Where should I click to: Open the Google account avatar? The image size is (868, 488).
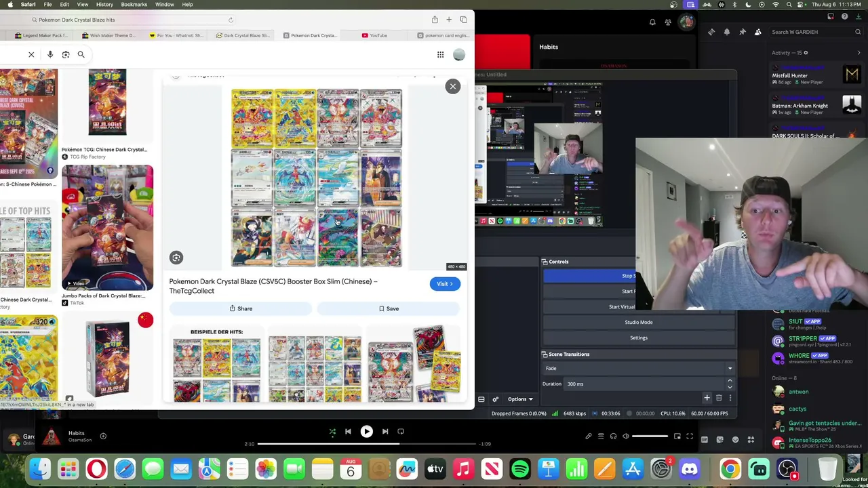(459, 55)
